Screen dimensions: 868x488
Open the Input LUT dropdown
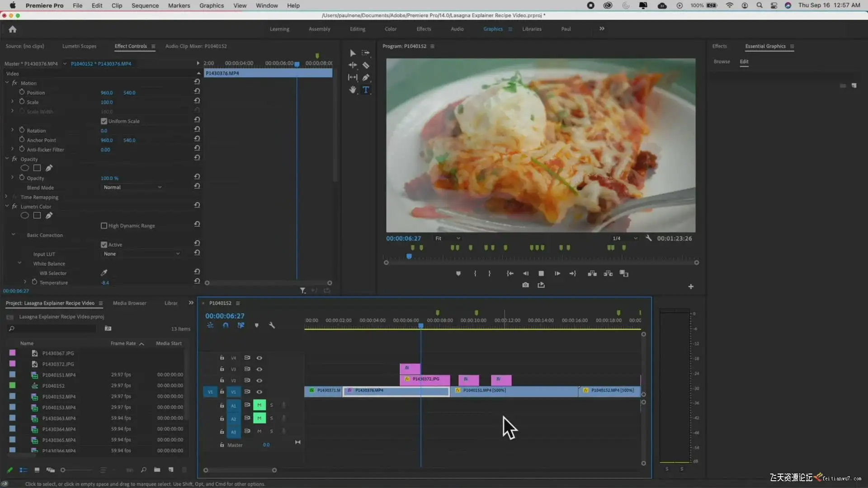(x=141, y=254)
